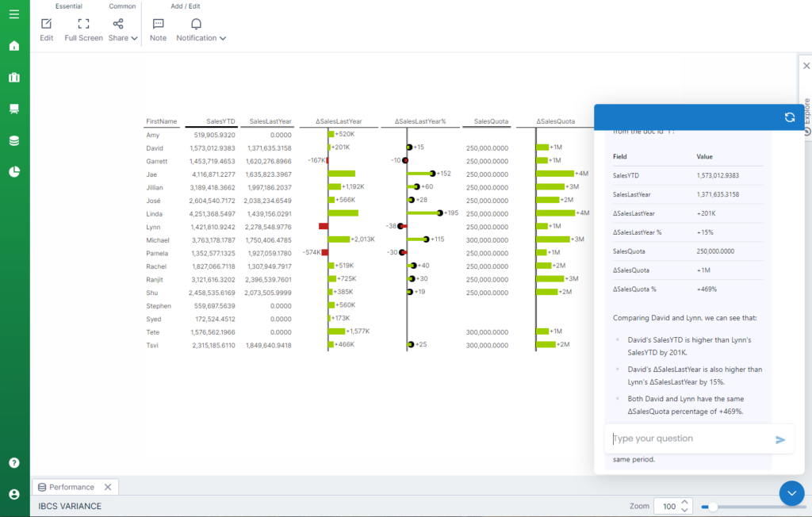Open the briefcase icon in the sidebar
This screenshot has width=812, height=517.
[14, 77]
